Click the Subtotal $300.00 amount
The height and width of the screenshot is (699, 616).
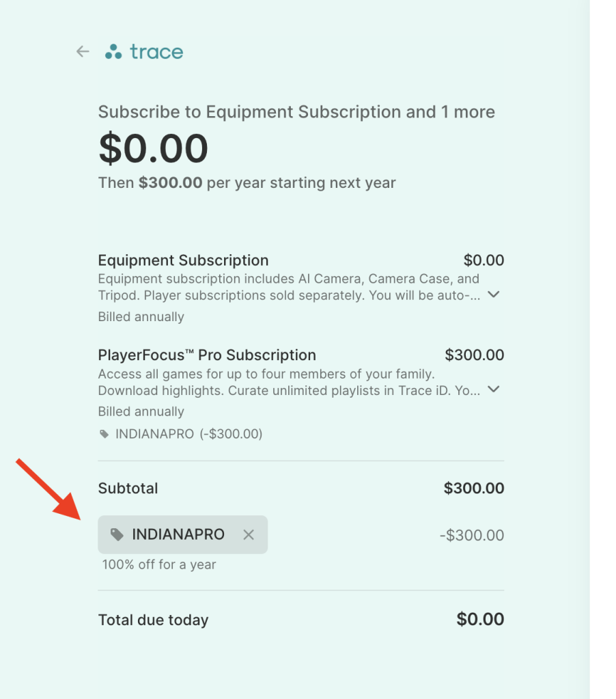pos(474,489)
